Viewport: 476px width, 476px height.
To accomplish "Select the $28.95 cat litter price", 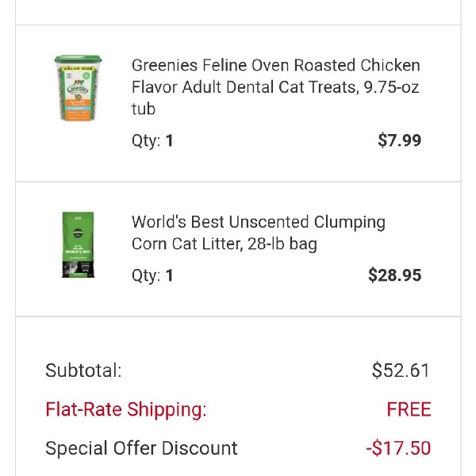I will tap(394, 275).
